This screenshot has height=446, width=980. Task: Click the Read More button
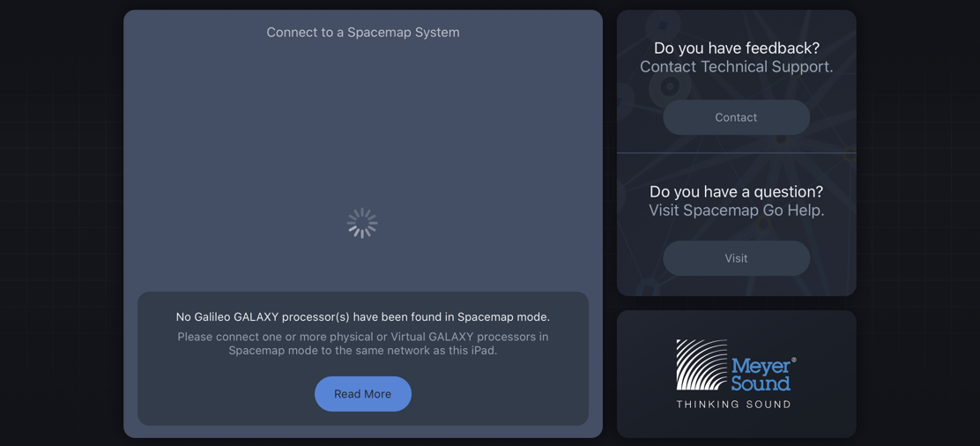pyautogui.click(x=362, y=394)
